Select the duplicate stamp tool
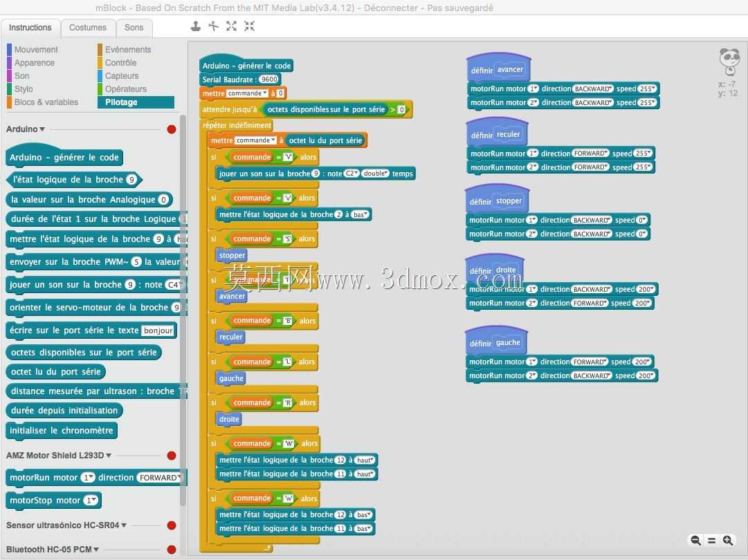This screenshot has width=748, height=560. click(x=196, y=26)
